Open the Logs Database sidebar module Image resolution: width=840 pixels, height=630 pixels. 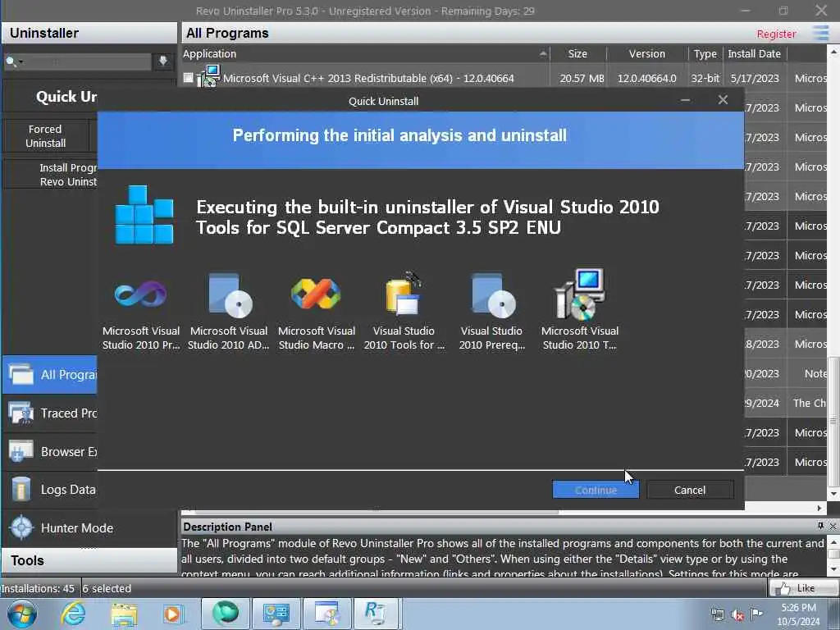click(x=50, y=490)
